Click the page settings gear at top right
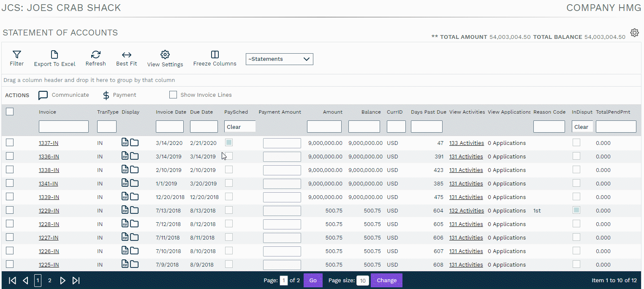 click(x=634, y=33)
